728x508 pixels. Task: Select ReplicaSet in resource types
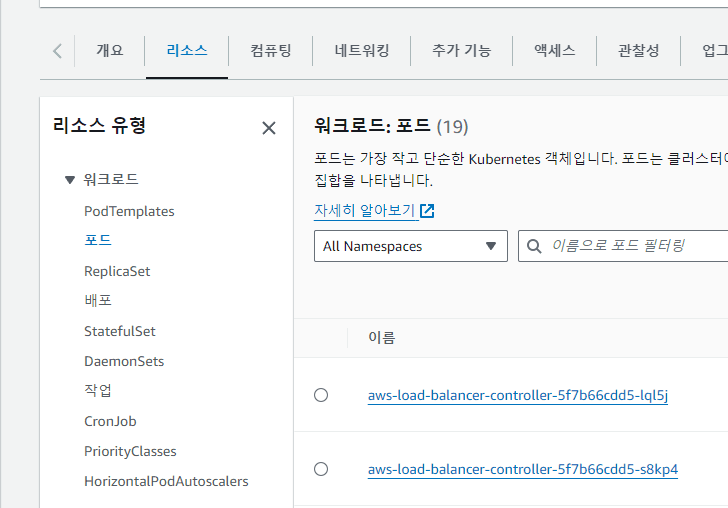tap(117, 271)
